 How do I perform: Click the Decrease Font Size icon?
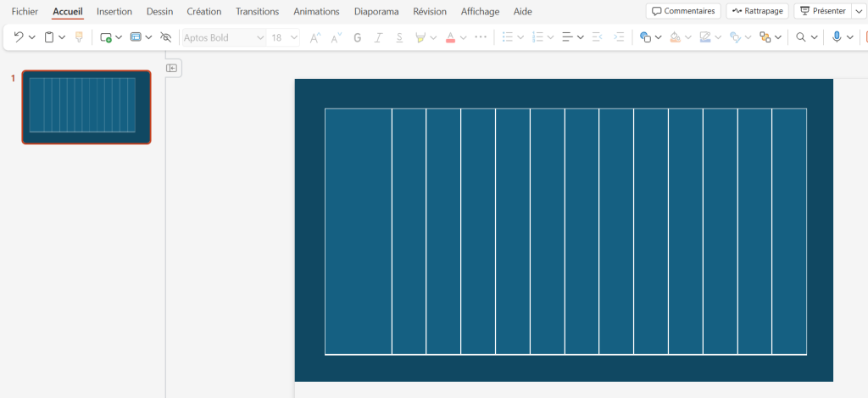[337, 37]
